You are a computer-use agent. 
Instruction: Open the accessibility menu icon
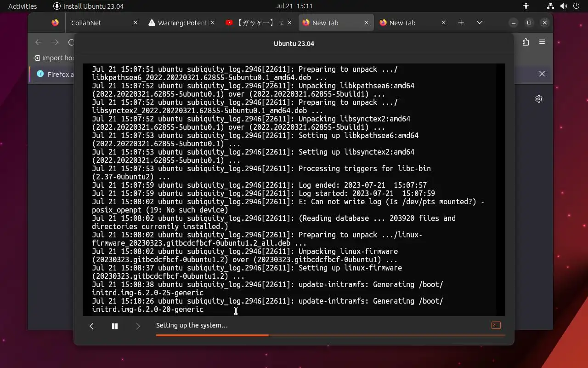click(x=526, y=6)
